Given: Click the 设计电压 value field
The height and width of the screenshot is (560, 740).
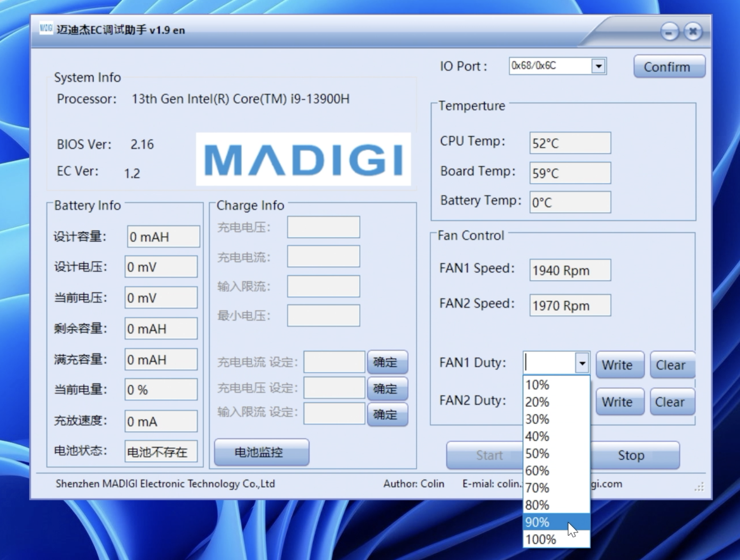Looking at the screenshot, I should [x=161, y=267].
